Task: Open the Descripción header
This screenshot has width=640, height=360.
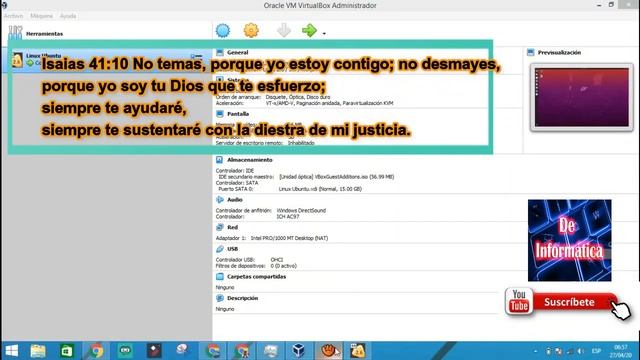Action: pyautogui.click(x=242, y=298)
